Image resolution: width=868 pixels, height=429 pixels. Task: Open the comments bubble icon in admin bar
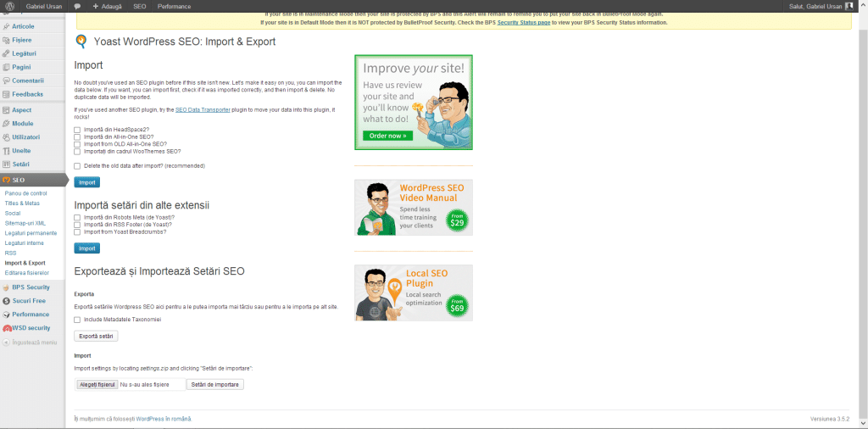pyautogui.click(x=77, y=6)
